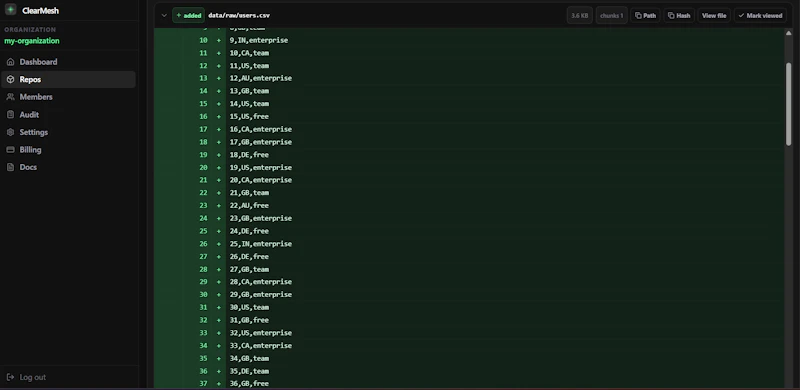Screen dimensions: 800x390
Task: Select the my-organization name
Action: click(x=32, y=41)
